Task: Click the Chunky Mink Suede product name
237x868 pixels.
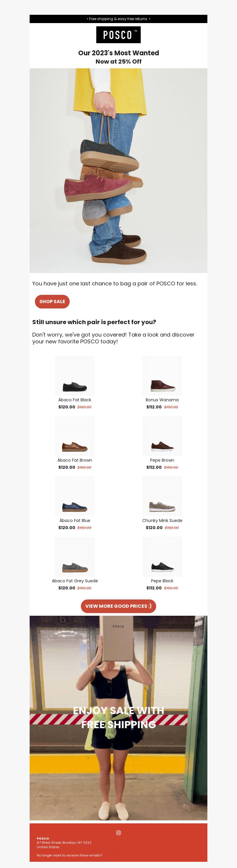Action: pyautogui.click(x=162, y=521)
